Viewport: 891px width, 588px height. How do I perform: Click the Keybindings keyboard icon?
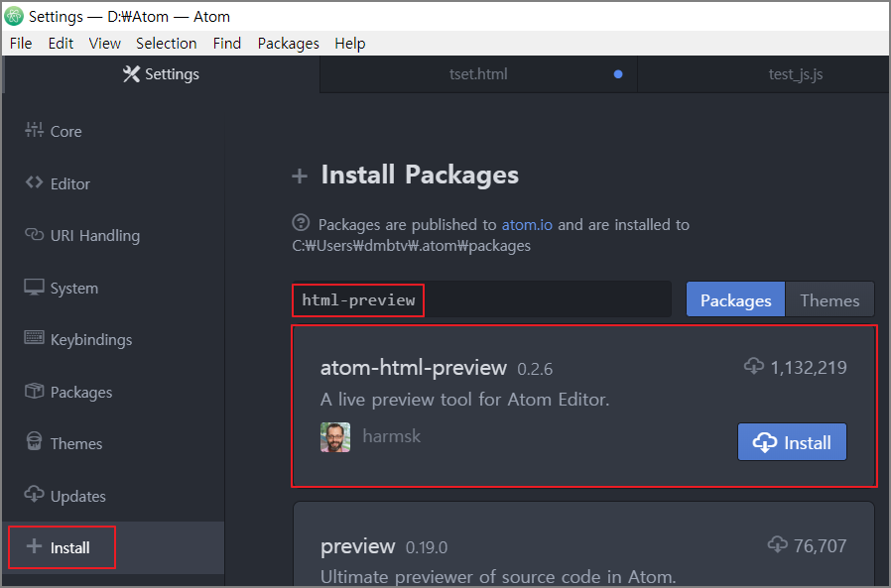[34, 338]
